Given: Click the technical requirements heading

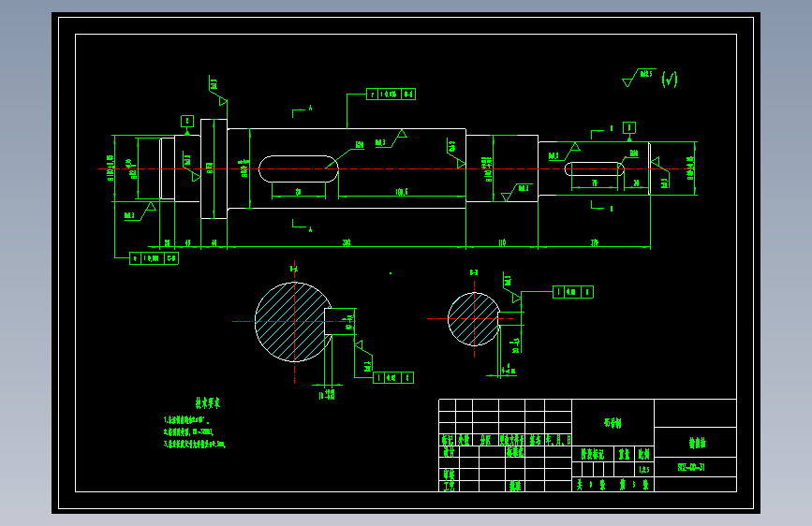Looking at the screenshot, I should [207, 402].
